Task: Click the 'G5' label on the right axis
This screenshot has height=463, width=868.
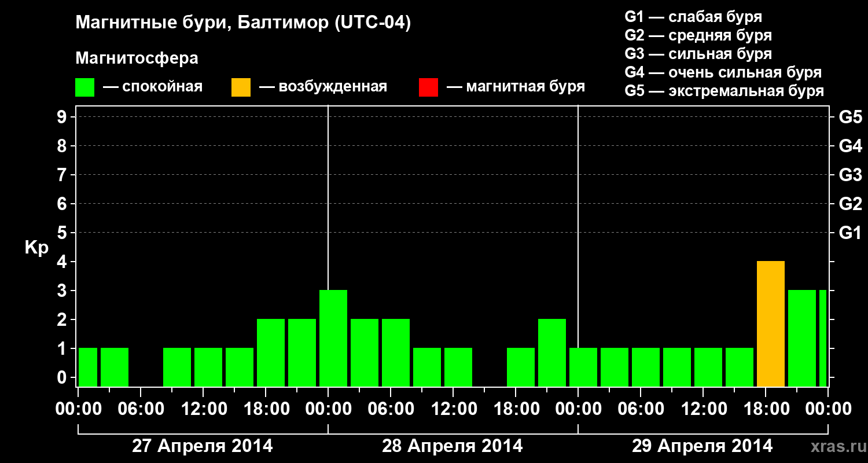Action: (x=850, y=117)
